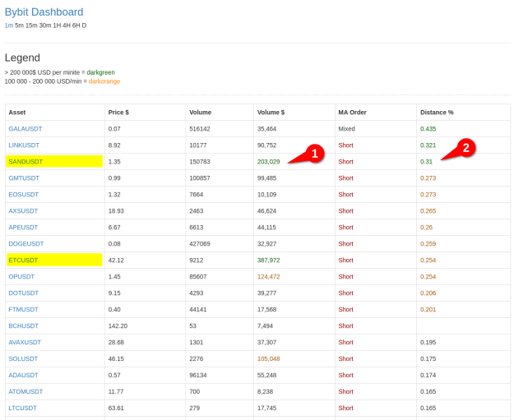Click the 63.61 price cell
The height and width of the screenshot is (420, 514).
point(116,408)
